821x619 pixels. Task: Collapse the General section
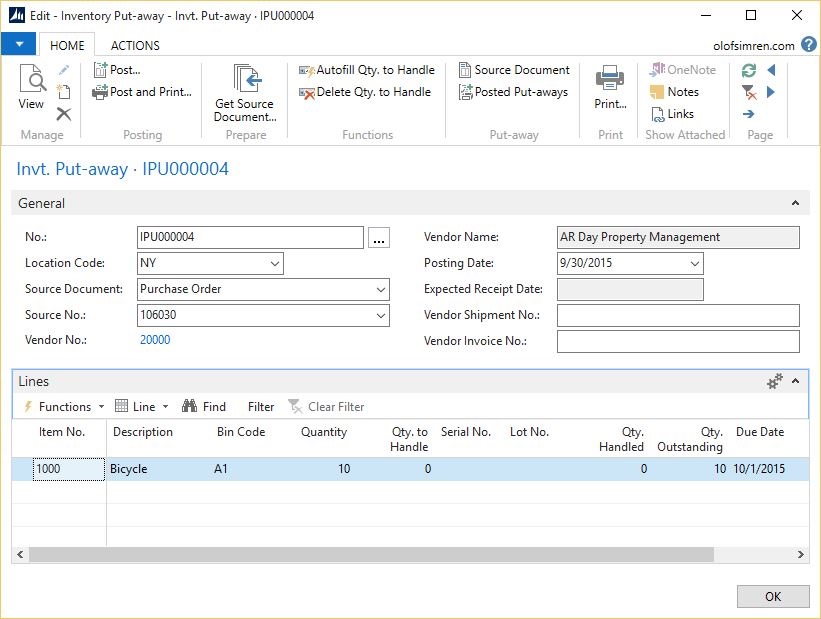[x=795, y=203]
